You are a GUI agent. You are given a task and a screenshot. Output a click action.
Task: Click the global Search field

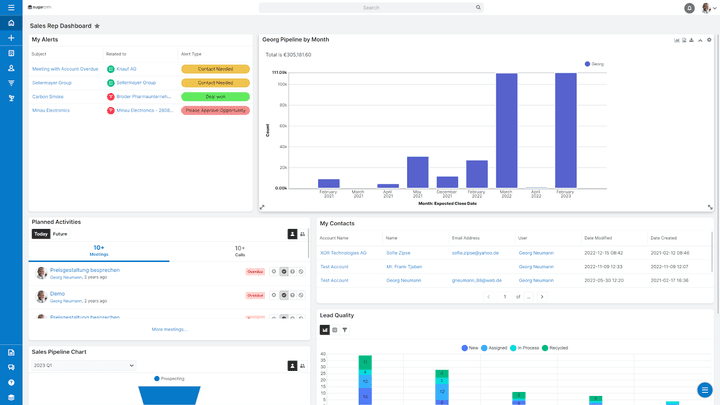[x=371, y=7]
